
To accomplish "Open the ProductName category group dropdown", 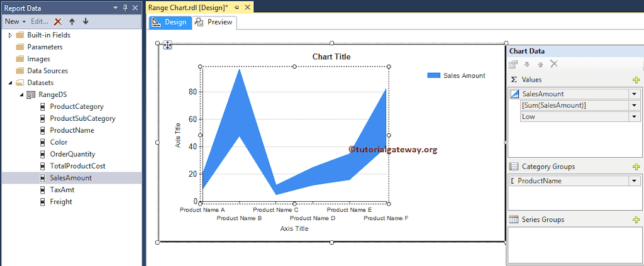I will pyautogui.click(x=634, y=180).
